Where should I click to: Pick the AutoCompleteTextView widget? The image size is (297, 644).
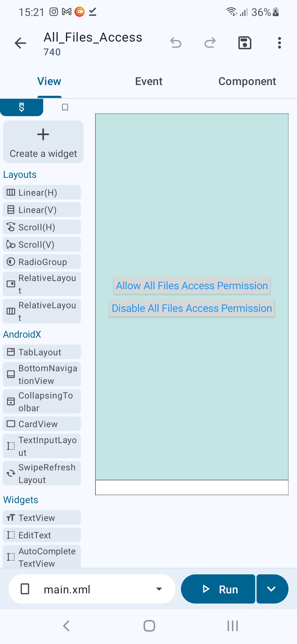(42, 557)
